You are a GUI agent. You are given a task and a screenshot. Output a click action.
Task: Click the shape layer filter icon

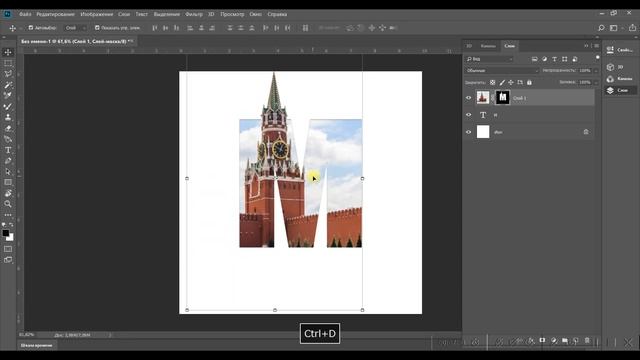point(564,59)
